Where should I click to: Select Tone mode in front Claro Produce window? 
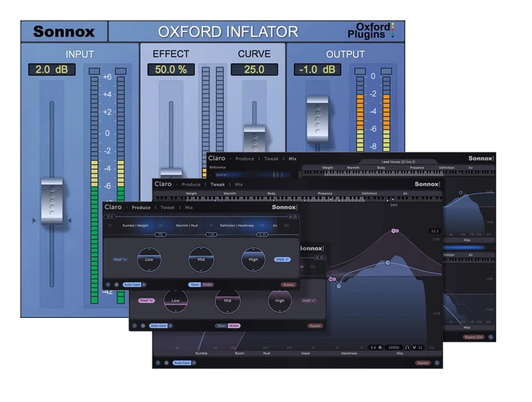195,285
